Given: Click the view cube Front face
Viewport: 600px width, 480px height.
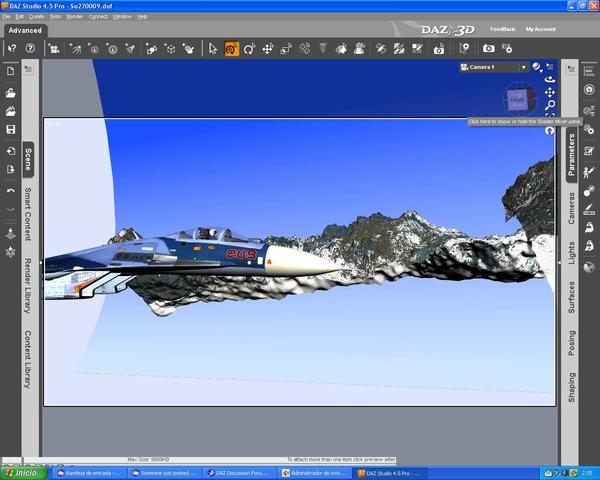Looking at the screenshot, I should 517,100.
